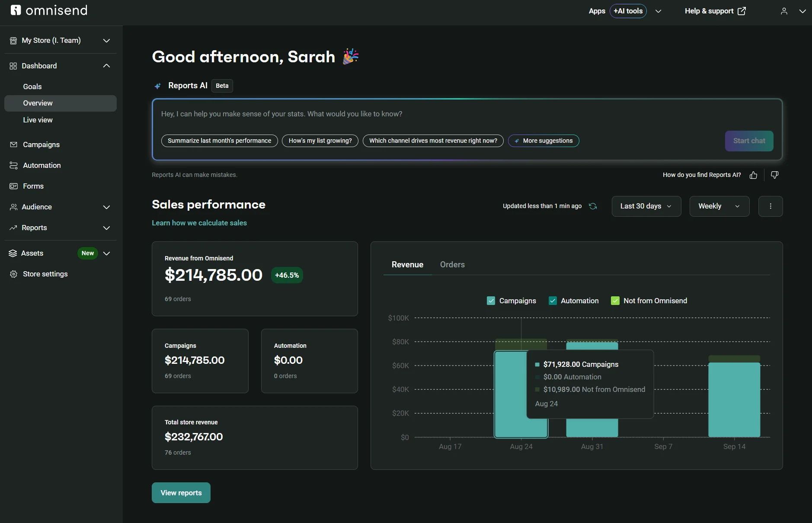Viewport: 812px width, 523px height.
Task: Click the Store settings gear icon
Action: (13, 274)
